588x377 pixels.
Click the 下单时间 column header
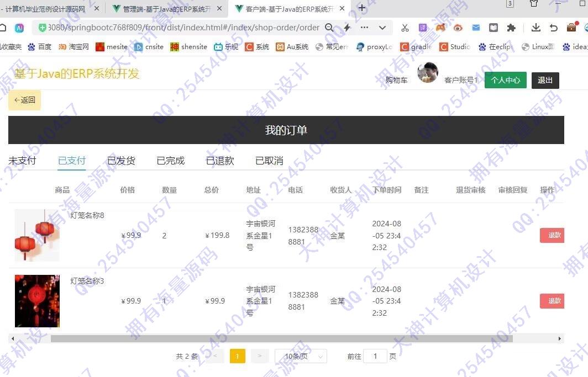pos(387,190)
